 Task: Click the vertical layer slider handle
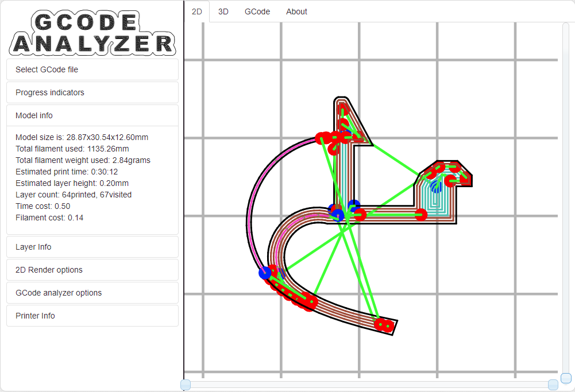[566, 378]
